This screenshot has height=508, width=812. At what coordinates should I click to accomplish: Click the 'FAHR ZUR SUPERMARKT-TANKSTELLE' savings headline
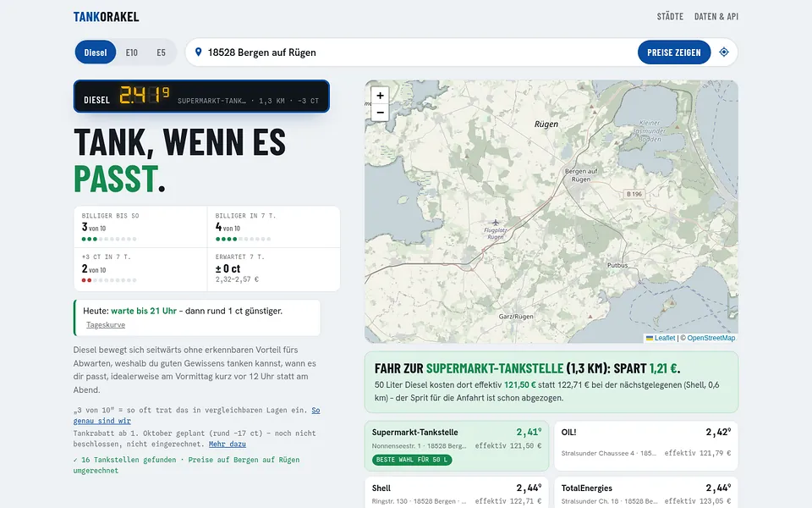527,368
